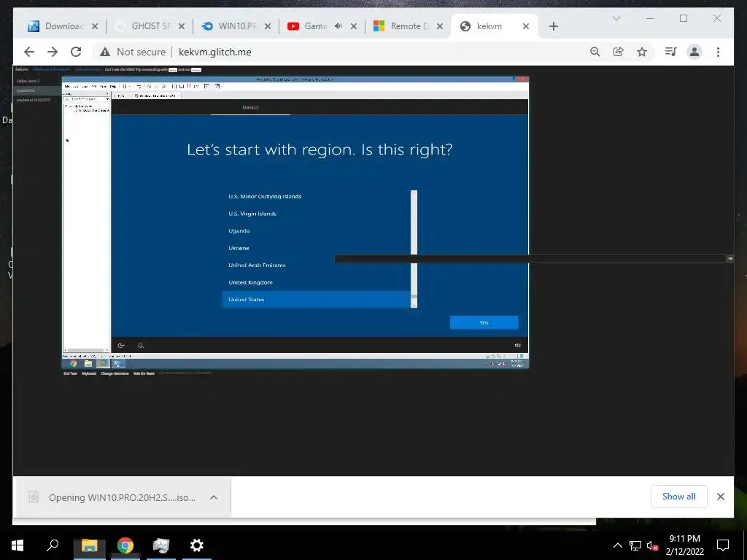Click muted speaker icon in system tray
The height and width of the screenshot is (560, 747).
click(x=652, y=545)
